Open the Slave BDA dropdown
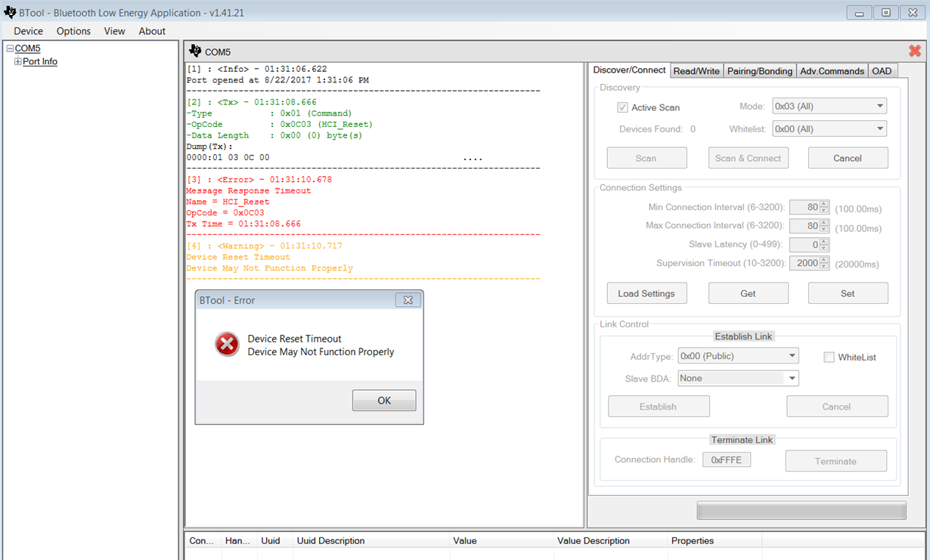This screenshot has height=560, width=930. (738, 379)
